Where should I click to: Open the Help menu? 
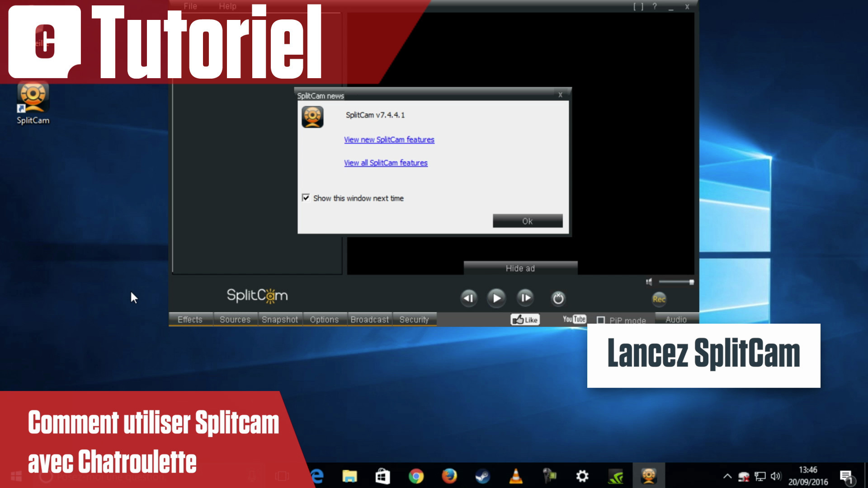pyautogui.click(x=227, y=6)
